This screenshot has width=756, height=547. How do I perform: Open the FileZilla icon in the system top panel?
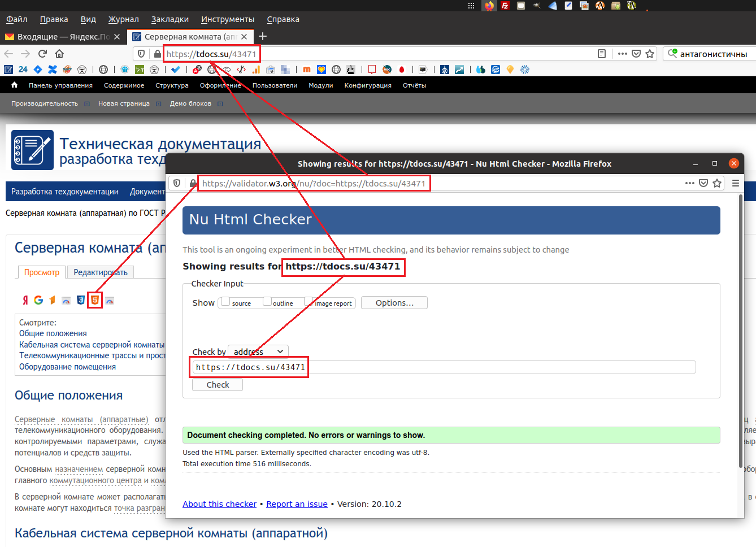pyautogui.click(x=505, y=6)
